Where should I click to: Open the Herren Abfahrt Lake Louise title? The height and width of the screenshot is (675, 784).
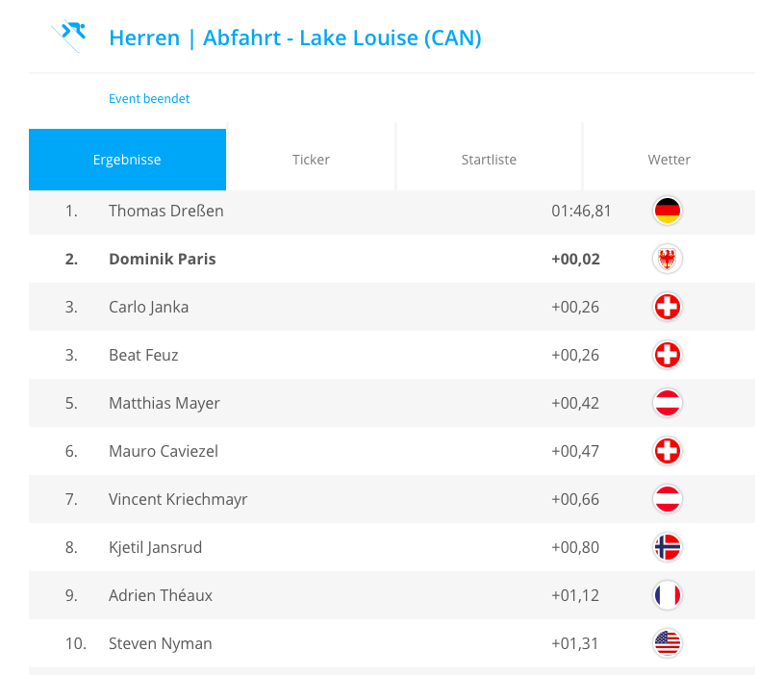294,37
